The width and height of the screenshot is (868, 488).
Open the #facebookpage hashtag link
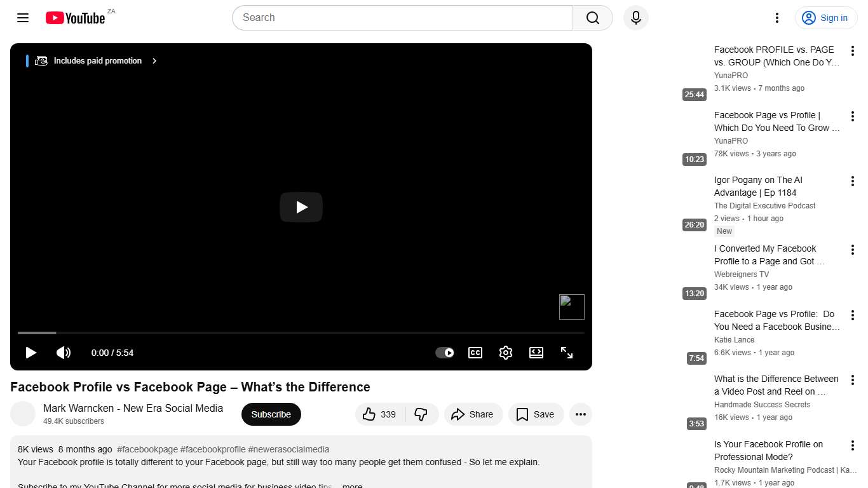coord(147,449)
